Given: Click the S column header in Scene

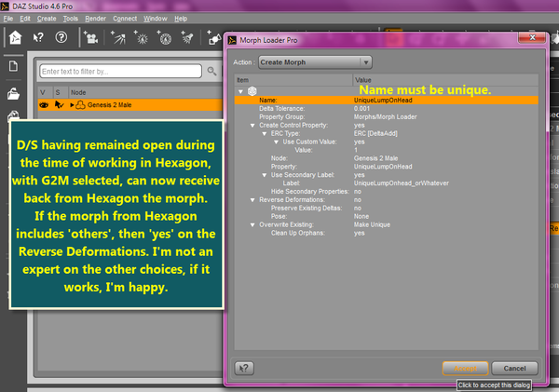Looking at the screenshot, I should pos(60,93).
